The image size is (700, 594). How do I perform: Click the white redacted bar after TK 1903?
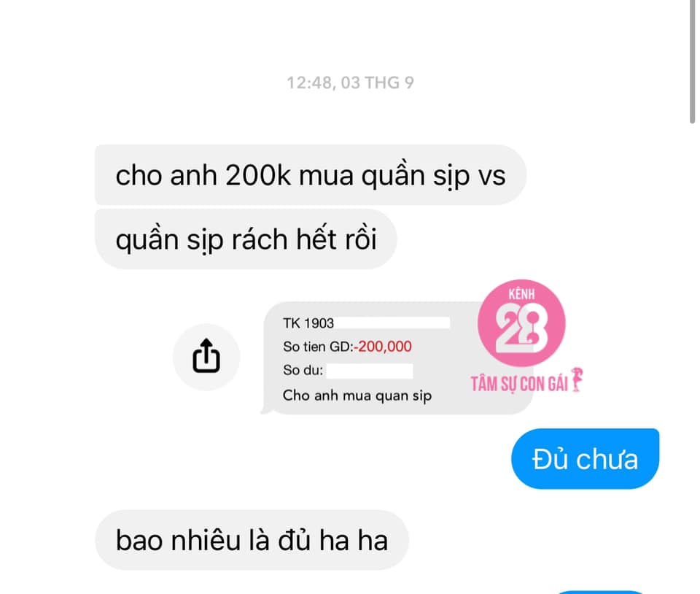[392, 323]
